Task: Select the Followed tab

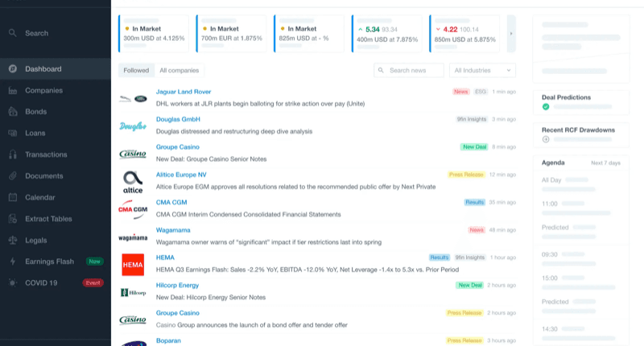Action: [x=136, y=71]
